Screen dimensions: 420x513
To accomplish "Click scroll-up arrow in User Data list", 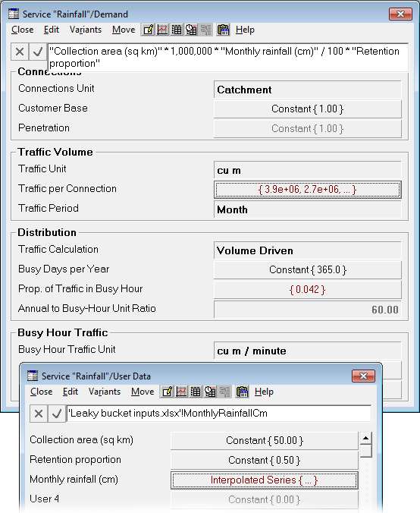I will point(365,438).
